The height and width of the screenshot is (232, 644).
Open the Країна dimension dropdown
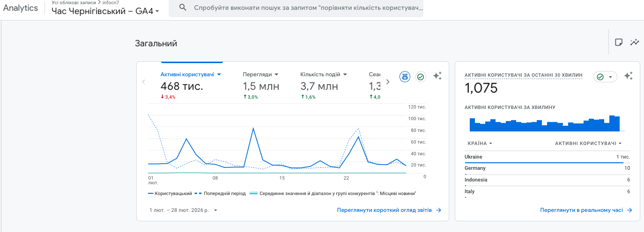click(x=480, y=144)
